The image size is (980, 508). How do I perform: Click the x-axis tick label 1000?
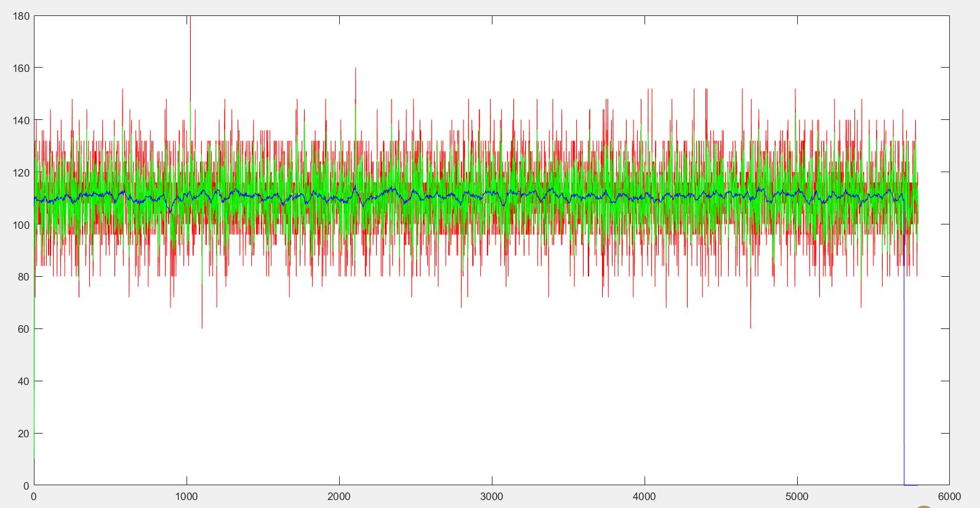click(187, 496)
